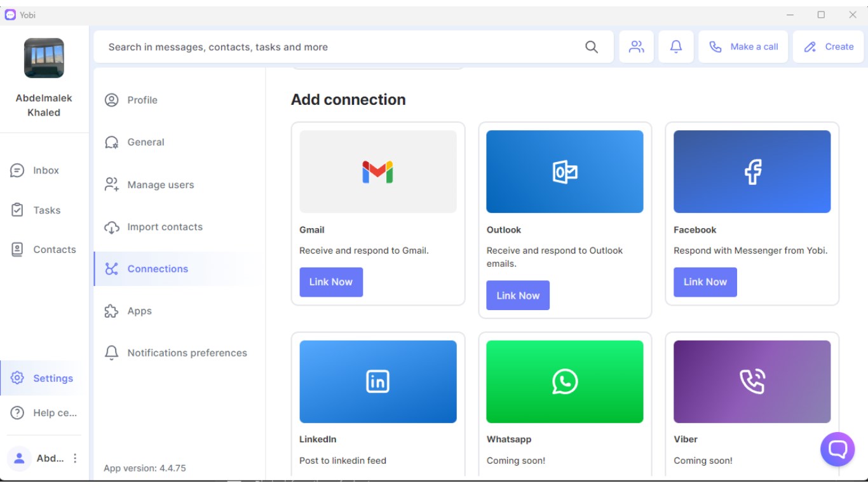
Task: Click the App version: 4.4.75 text
Action: coord(145,468)
